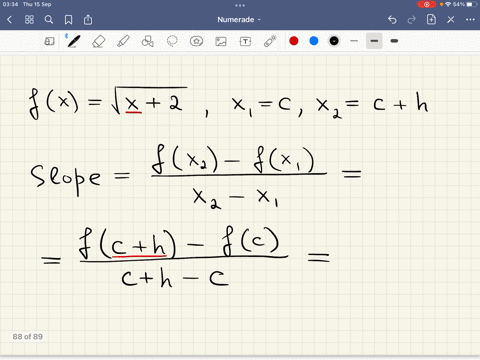
Task: Tap the battery percentage indicator
Action: pyautogui.click(x=459, y=4)
